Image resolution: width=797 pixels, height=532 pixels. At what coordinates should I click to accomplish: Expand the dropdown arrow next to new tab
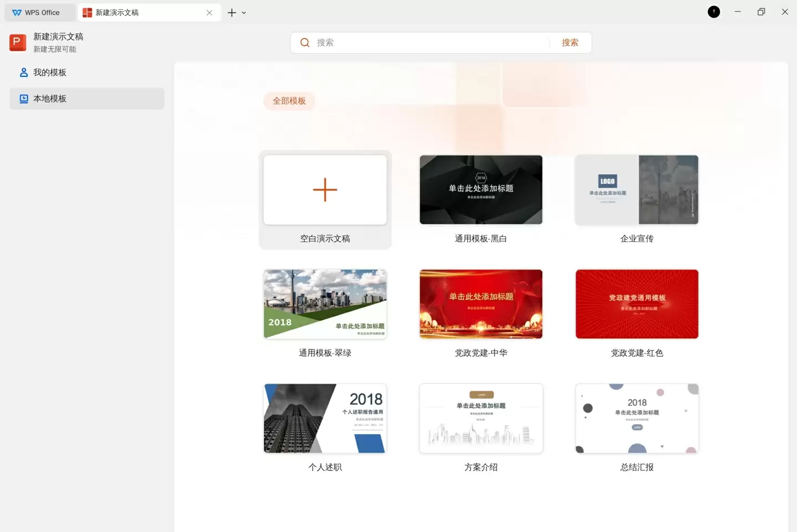click(x=244, y=12)
